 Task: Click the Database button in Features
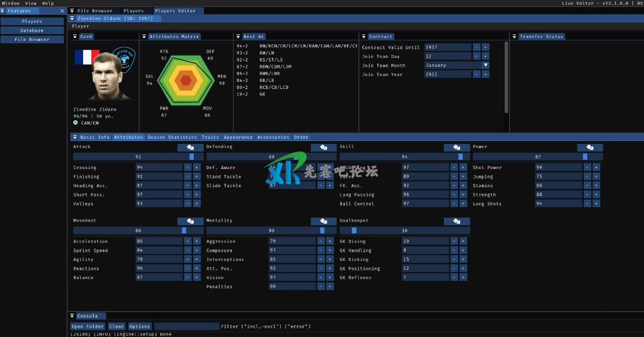[32, 30]
